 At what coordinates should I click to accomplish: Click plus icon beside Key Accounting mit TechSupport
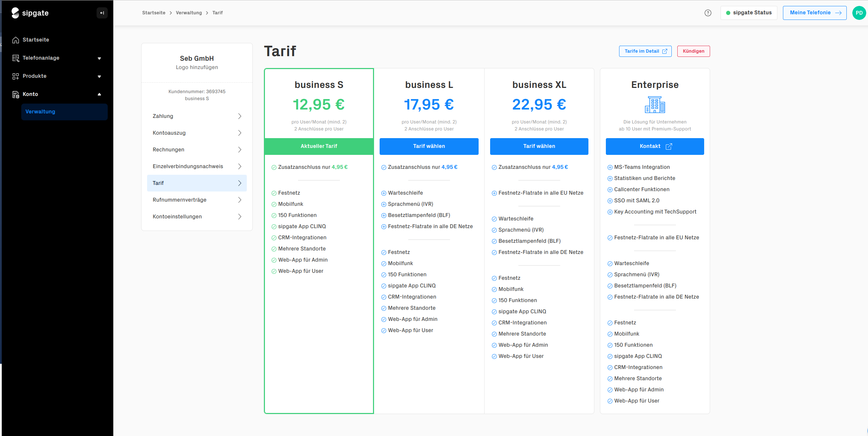[x=610, y=212]
